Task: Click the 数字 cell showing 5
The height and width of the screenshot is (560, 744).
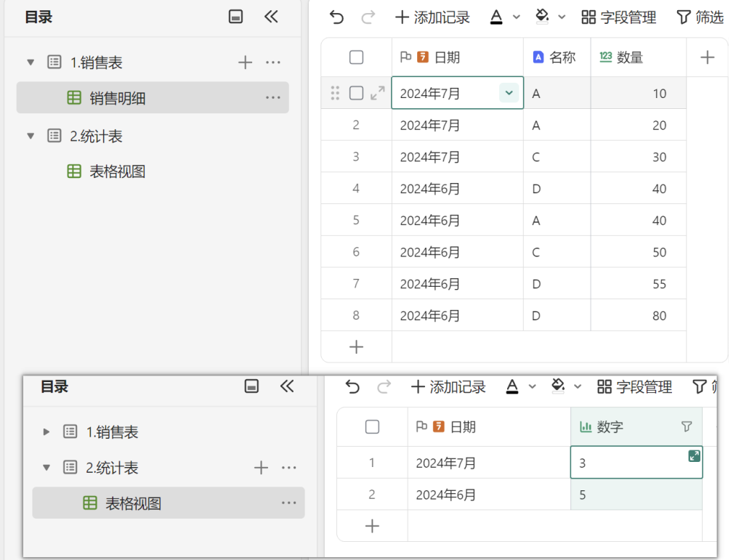Action: 636,495
